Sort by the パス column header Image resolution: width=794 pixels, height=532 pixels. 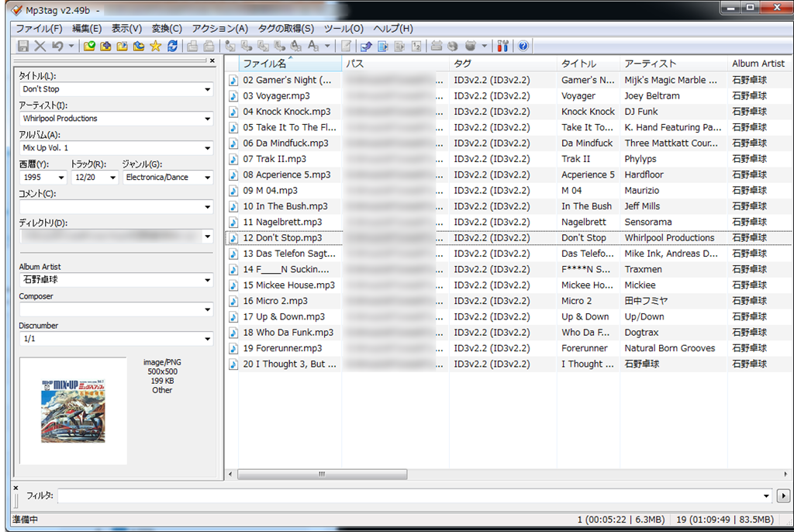395,64
